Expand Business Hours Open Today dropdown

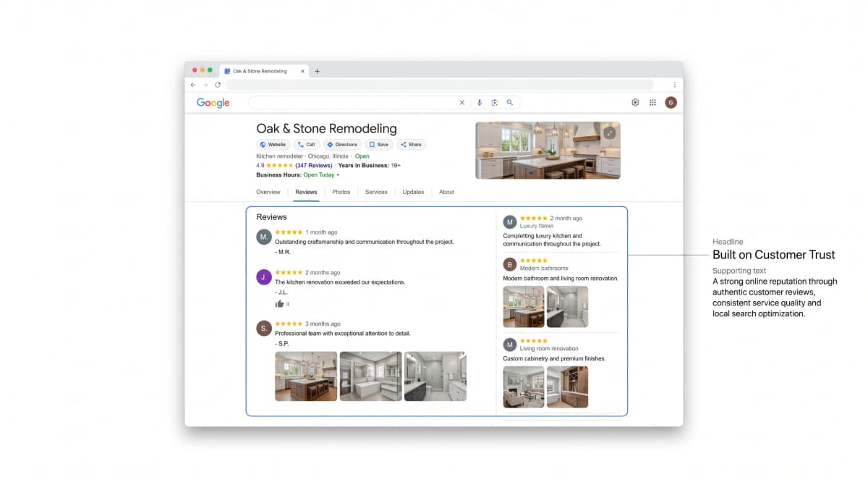321,175
